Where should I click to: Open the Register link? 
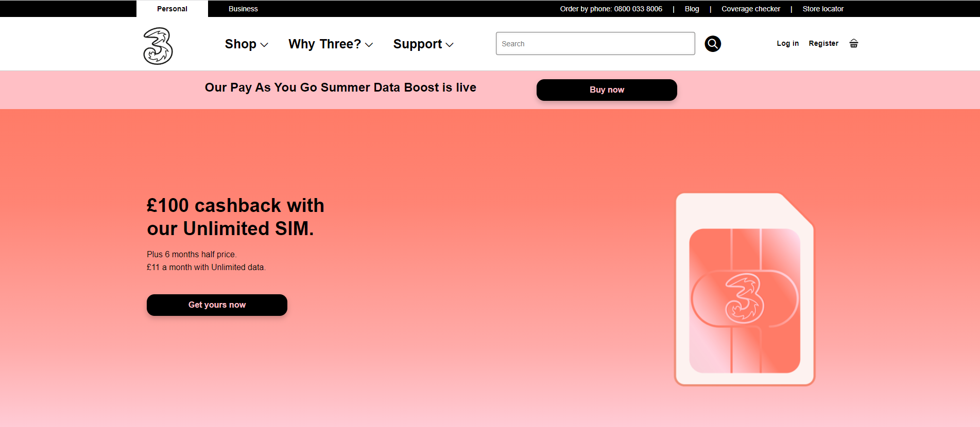coord(823,43)
